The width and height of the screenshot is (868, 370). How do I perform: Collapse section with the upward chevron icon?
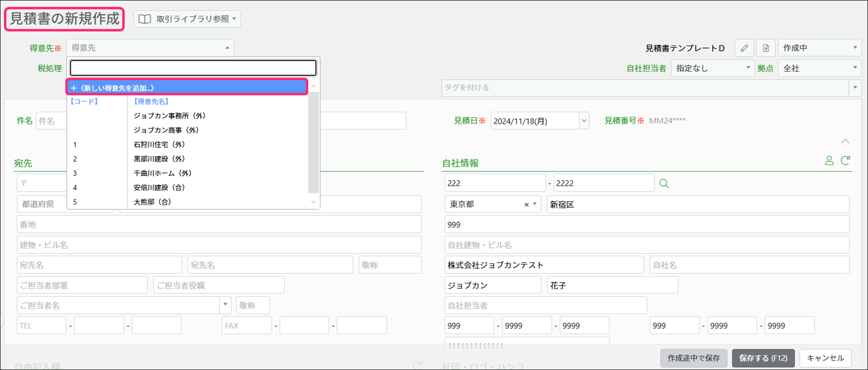pyautogui.click(x=845, y=142)
